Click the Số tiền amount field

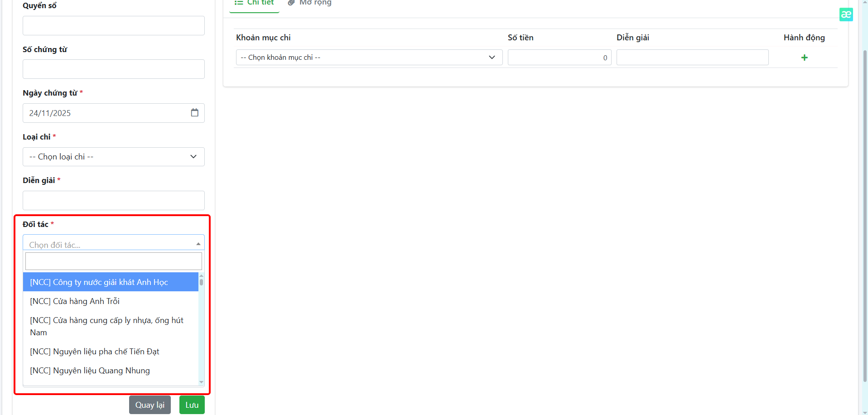(x=559, y=58)
